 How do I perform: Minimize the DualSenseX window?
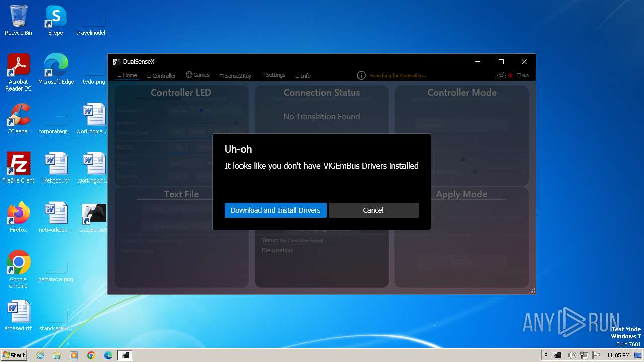(x=478, y=62)
